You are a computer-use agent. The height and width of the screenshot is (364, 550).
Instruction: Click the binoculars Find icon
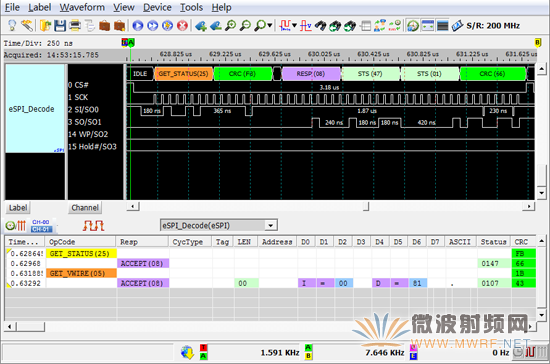[x=320, y=26]
